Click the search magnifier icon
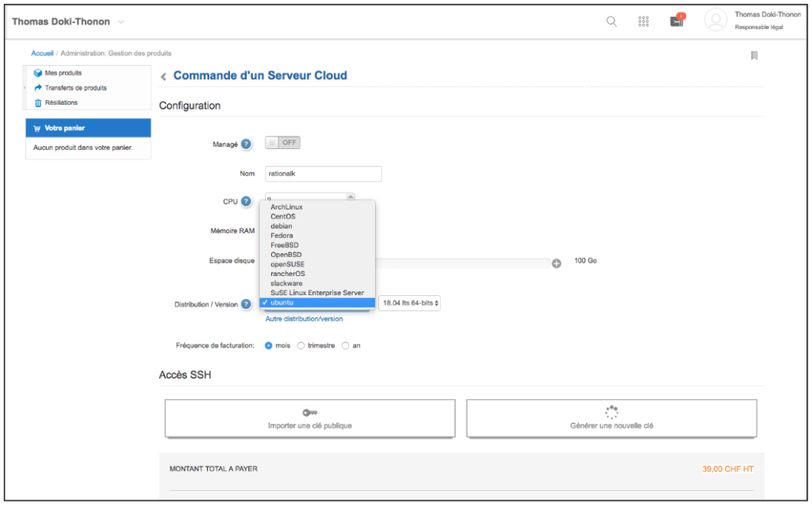 click(611, 21)
